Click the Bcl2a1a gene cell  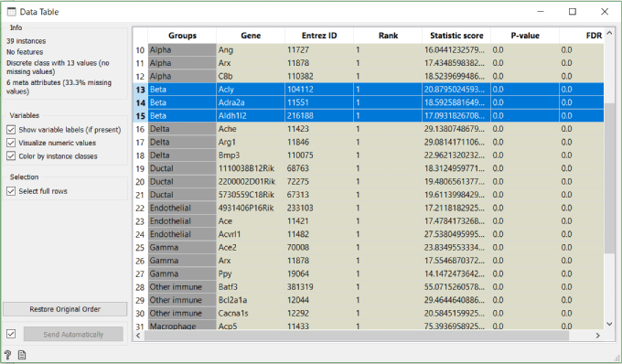pos(251,300)
